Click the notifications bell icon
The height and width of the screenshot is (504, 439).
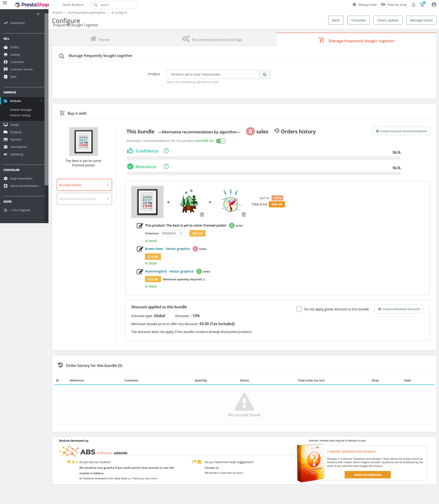[413, 5]
